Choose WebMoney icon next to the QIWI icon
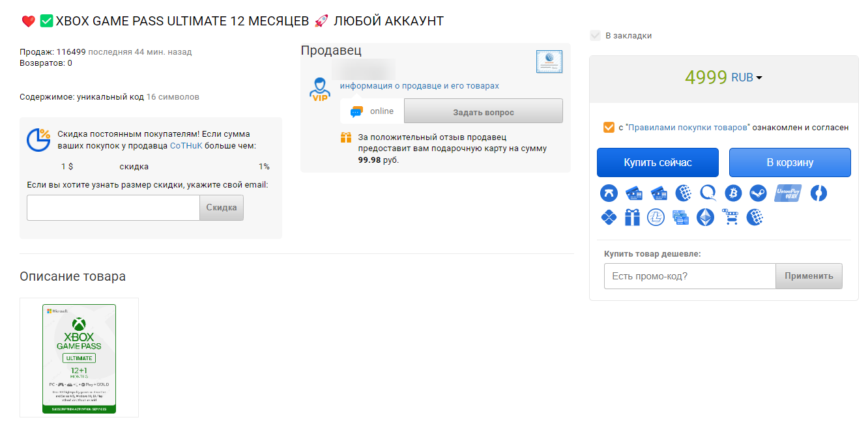The image size is (868, 437). click(684, 193)
